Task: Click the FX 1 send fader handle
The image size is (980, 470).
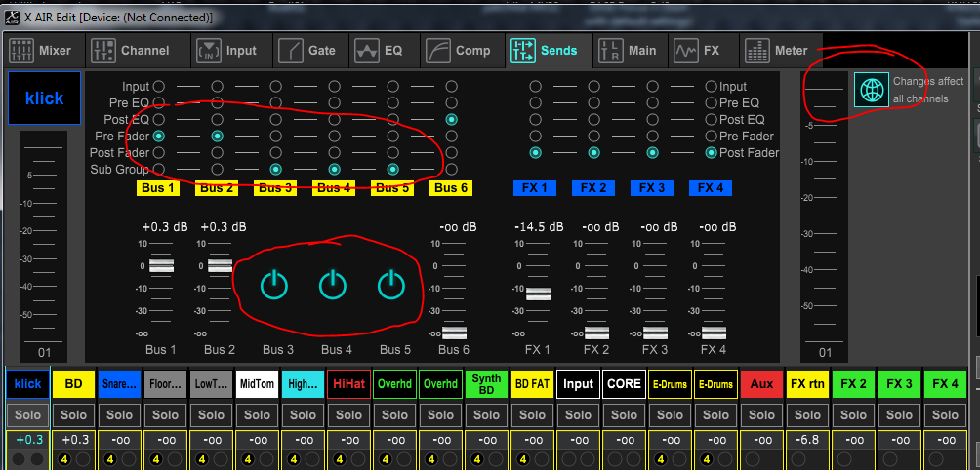Action: click(538, 294)
